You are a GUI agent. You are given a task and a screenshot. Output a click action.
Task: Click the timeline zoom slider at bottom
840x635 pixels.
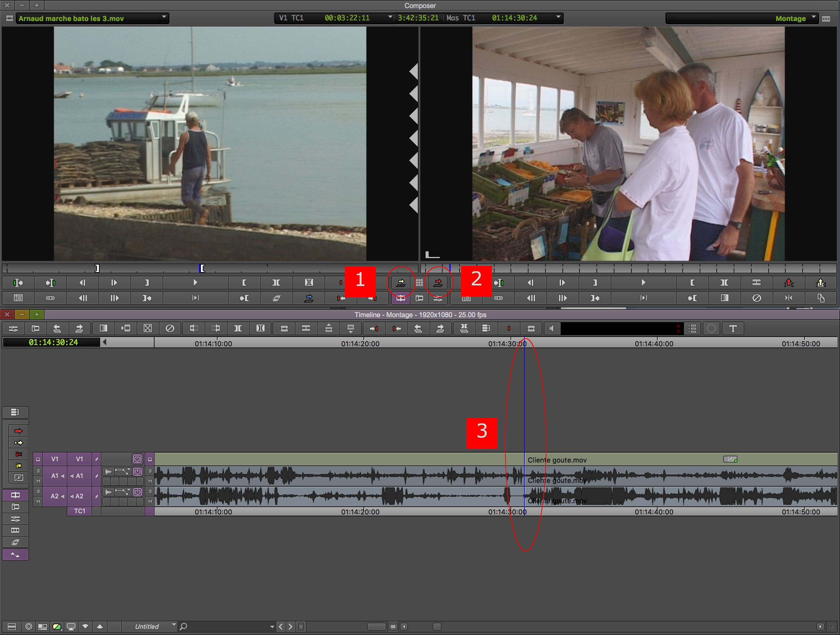tap(376, 627)
